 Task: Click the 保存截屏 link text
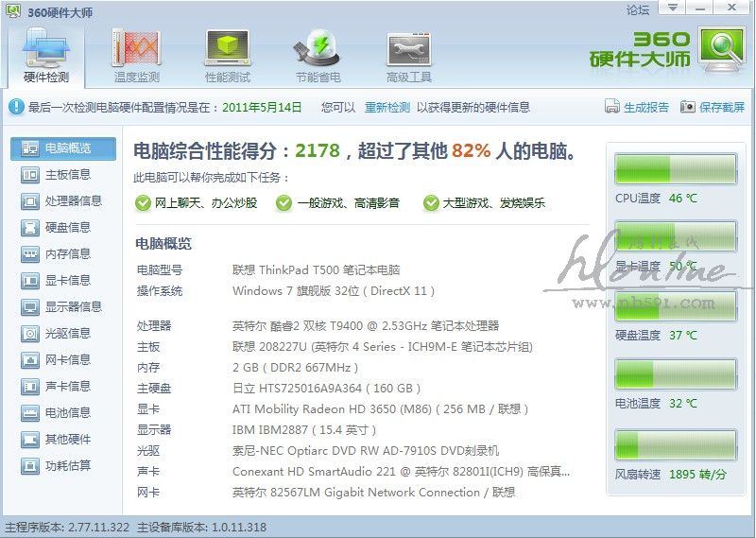pyautogui.click(x=722, y=107)
